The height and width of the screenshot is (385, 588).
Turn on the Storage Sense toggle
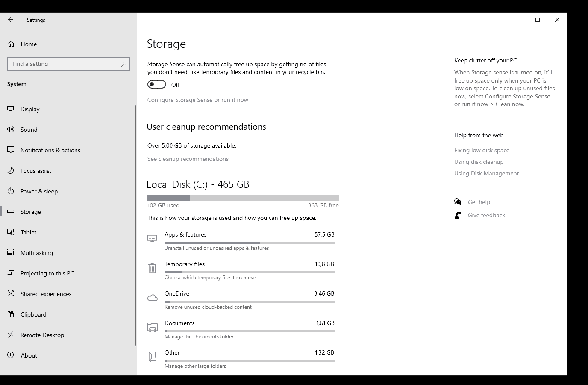pyautogui.click(x=157, y=85)
